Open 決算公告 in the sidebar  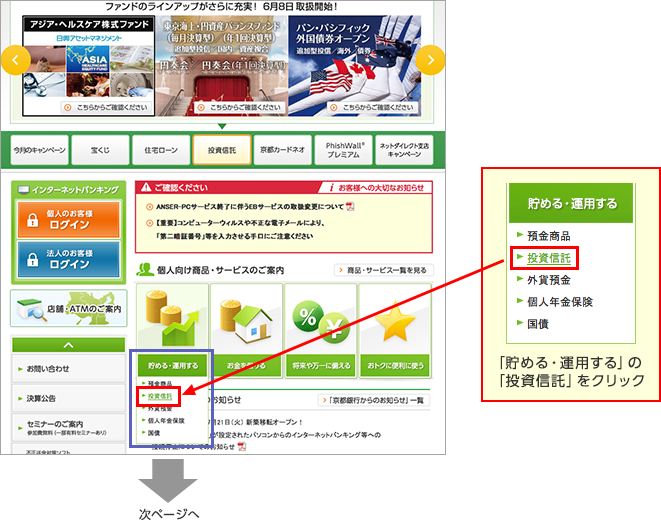(x=69, y=398)
